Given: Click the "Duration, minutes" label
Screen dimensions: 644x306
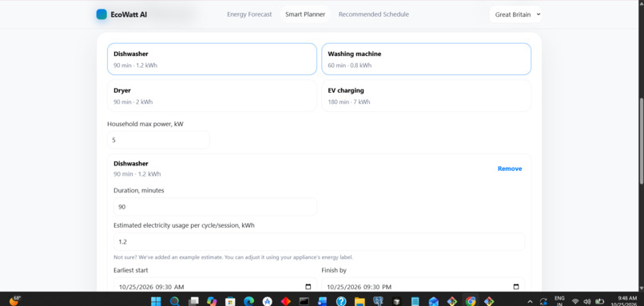Looking at the screenshot, I should click(x=139, y=190).
